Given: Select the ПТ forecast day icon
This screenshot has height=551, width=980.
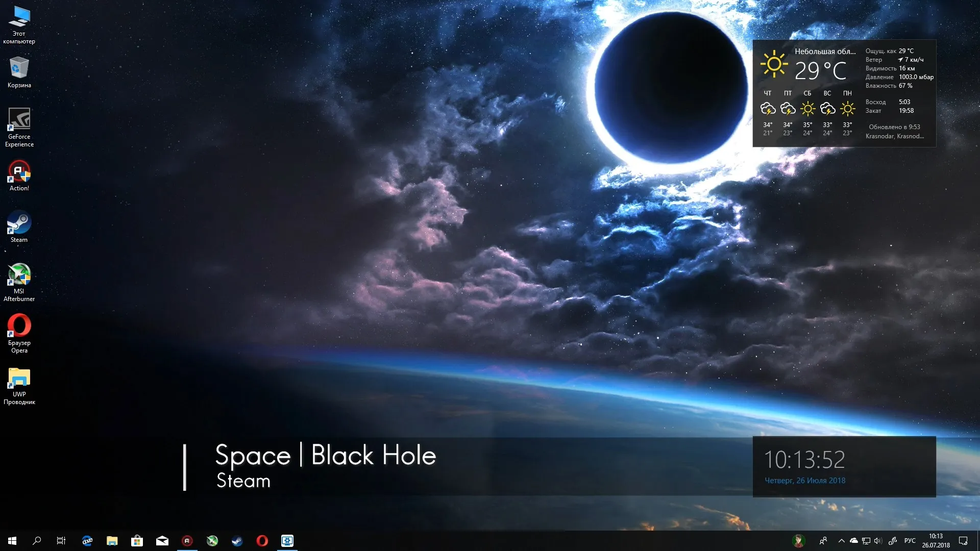Looking at the screenshot, I should point(788,109).
